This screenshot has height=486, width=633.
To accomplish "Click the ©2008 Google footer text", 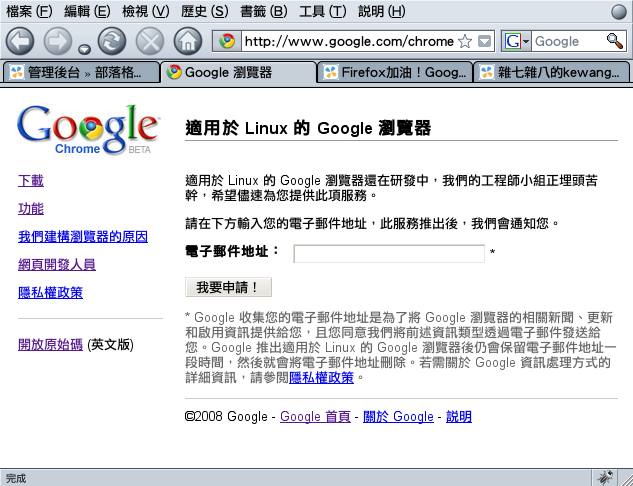I will pos(226,417).
